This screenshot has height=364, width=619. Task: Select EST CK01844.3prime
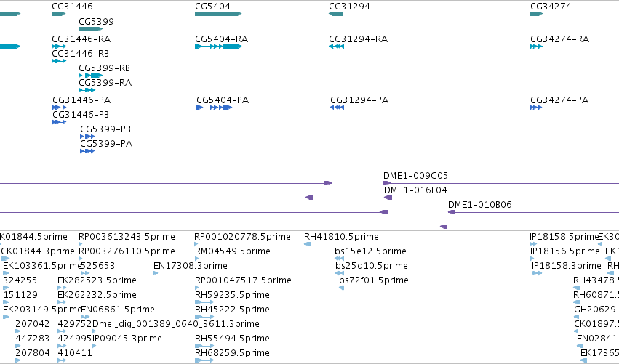pos(38,251)
